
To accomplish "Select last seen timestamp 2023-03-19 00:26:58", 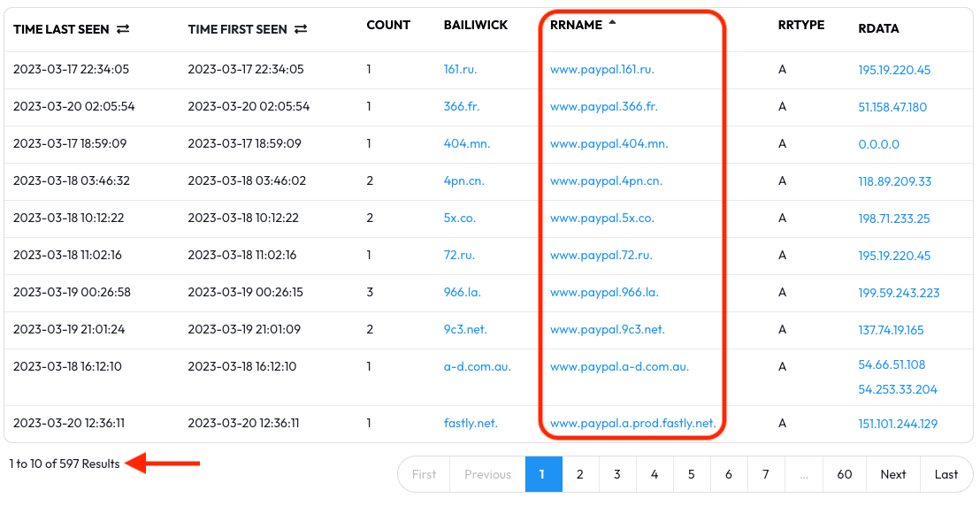I will click(72, 292).
